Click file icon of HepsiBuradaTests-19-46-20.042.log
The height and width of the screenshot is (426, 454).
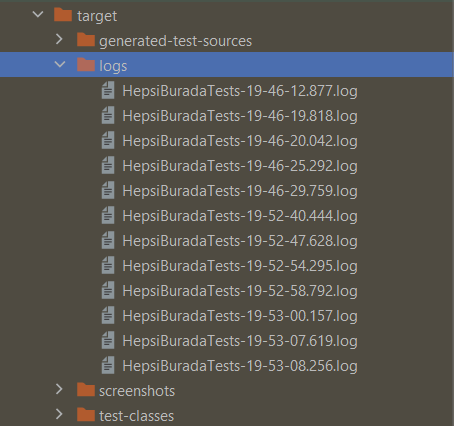(x=108, y=141)
